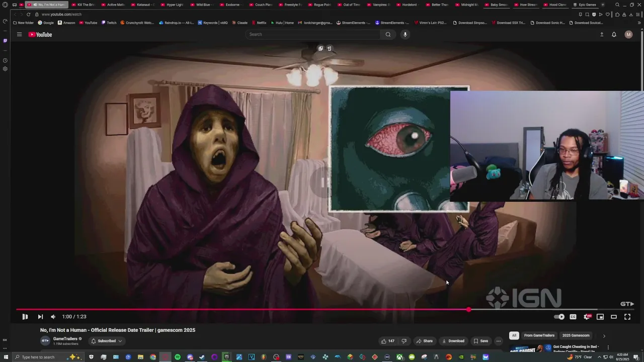Open the Claude bookmark
The image size is (644, 362).
[239, 23]
